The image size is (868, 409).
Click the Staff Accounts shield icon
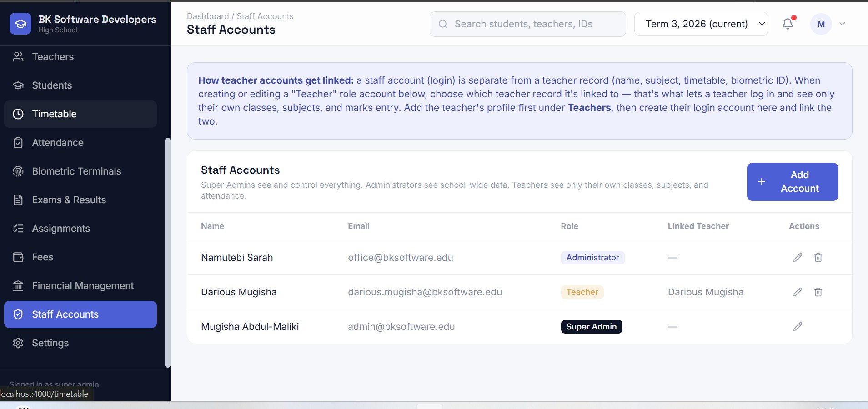(x=18, y=314)
